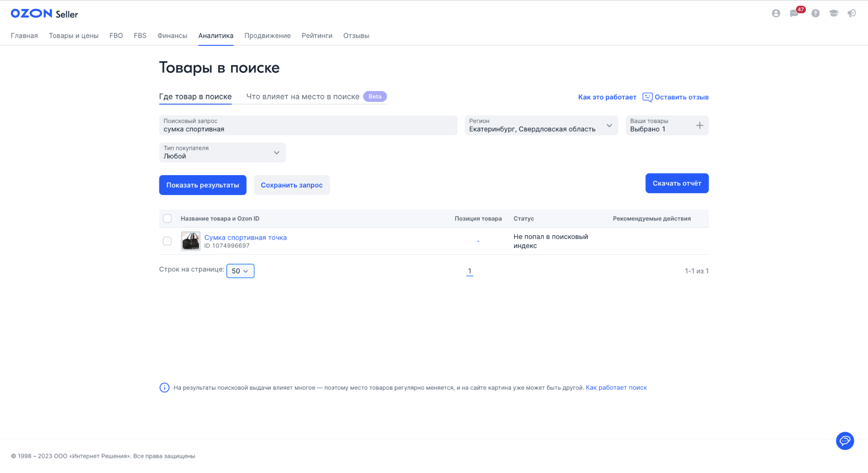This screenshot has width=868, height=473.
Task: Click the plus icon in Ваши товары
Action: point(700,125)
